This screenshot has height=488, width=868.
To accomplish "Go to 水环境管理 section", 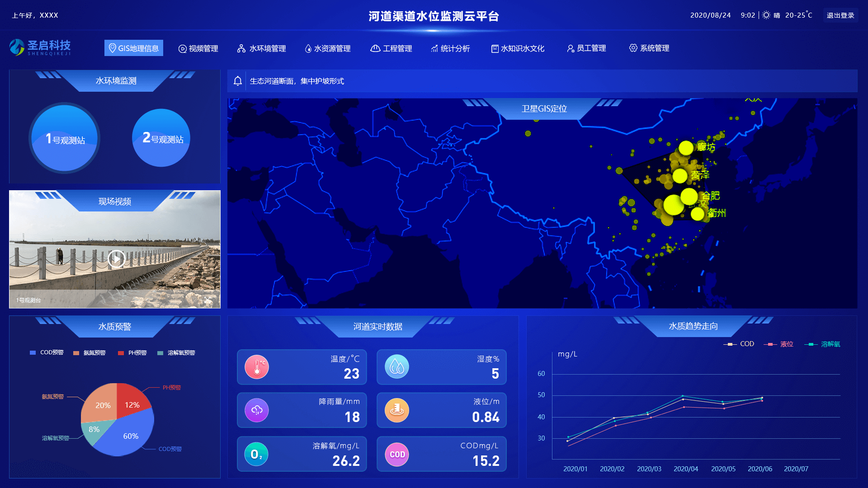I will click(261, 48).
